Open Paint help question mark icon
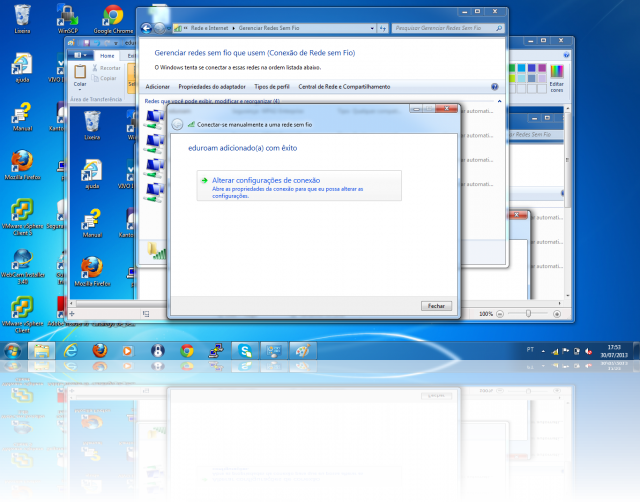640x504 pixels. (566, 55)
